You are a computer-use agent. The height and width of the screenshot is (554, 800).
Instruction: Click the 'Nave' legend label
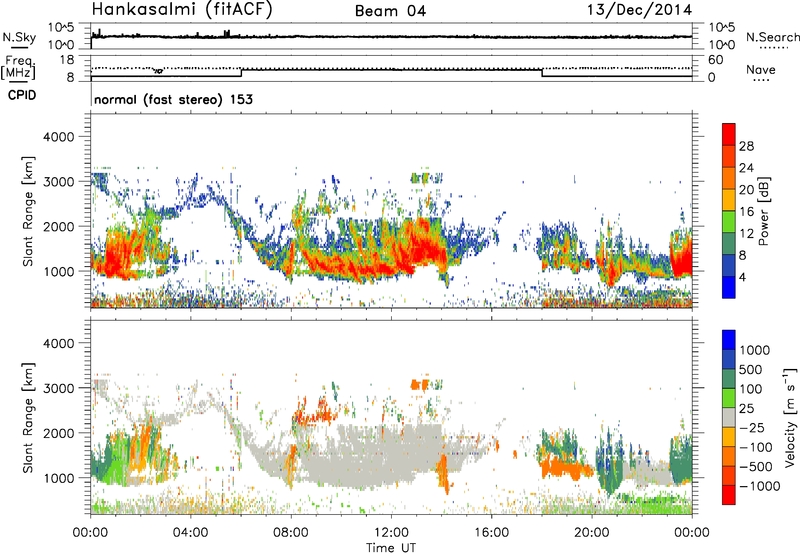point(761,69)
